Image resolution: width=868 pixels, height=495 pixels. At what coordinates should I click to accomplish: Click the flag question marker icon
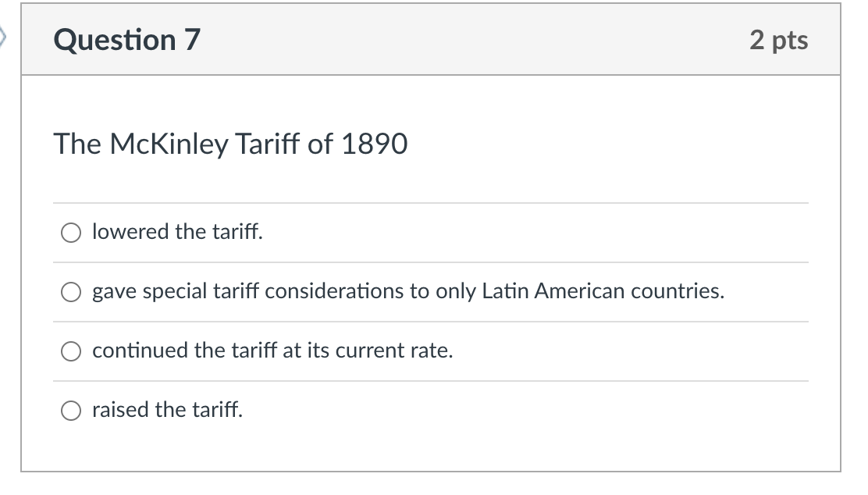(2, 37)
